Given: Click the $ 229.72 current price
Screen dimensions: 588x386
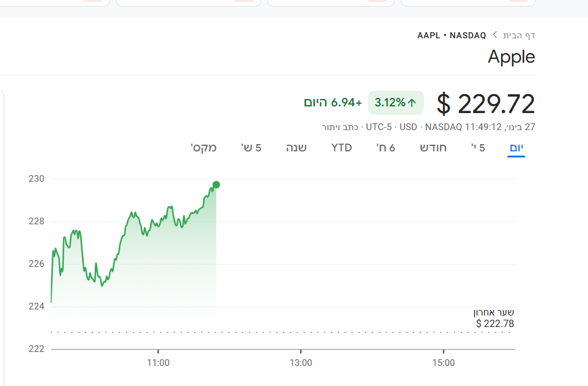Looking at the screenshot, I should coord(486,104).
